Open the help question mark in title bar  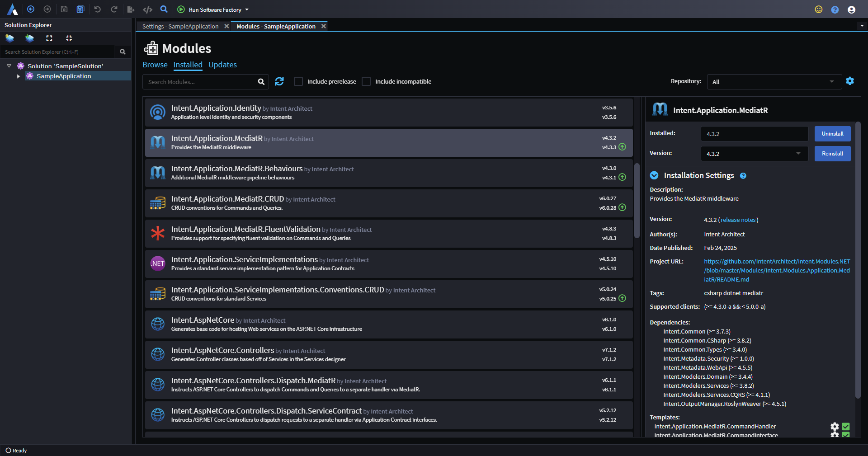pyautogui.click(x=835, y=9)
